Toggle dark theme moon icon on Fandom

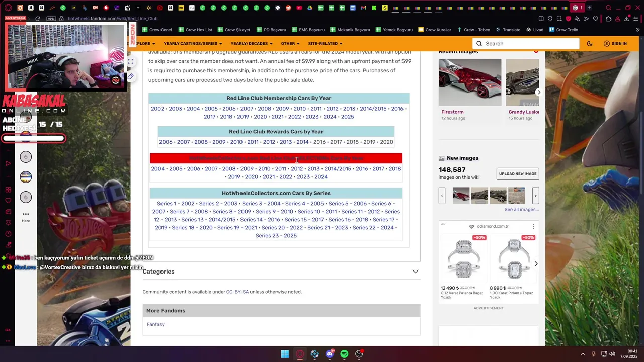[590, 44]
